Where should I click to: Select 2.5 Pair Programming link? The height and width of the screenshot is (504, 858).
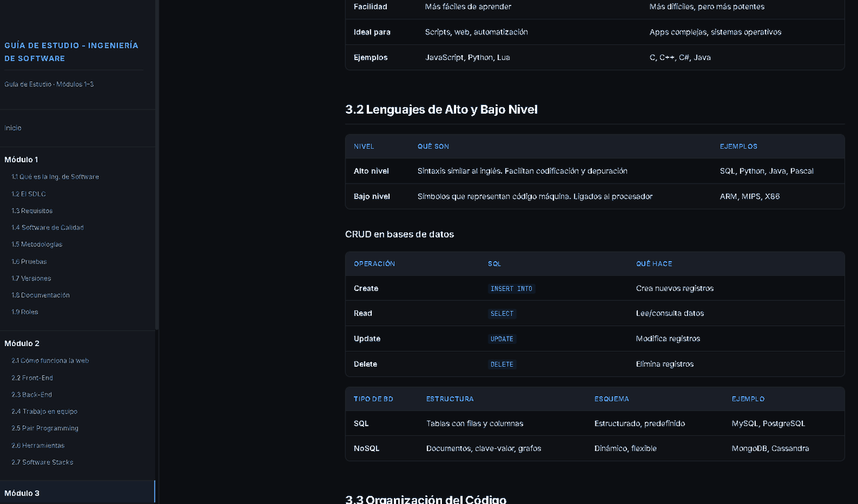45,428
